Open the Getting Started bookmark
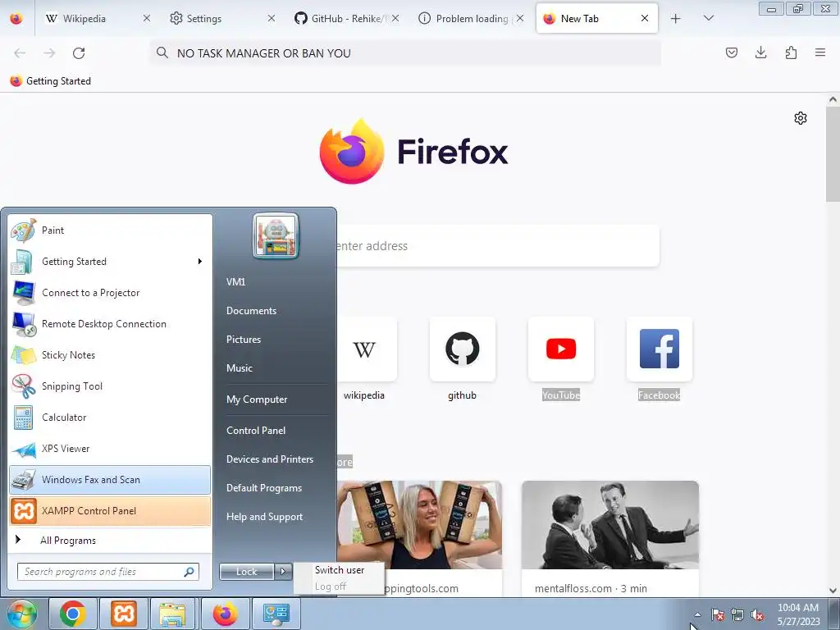Screen dimensions: 840x630 (x=50, y=81)
